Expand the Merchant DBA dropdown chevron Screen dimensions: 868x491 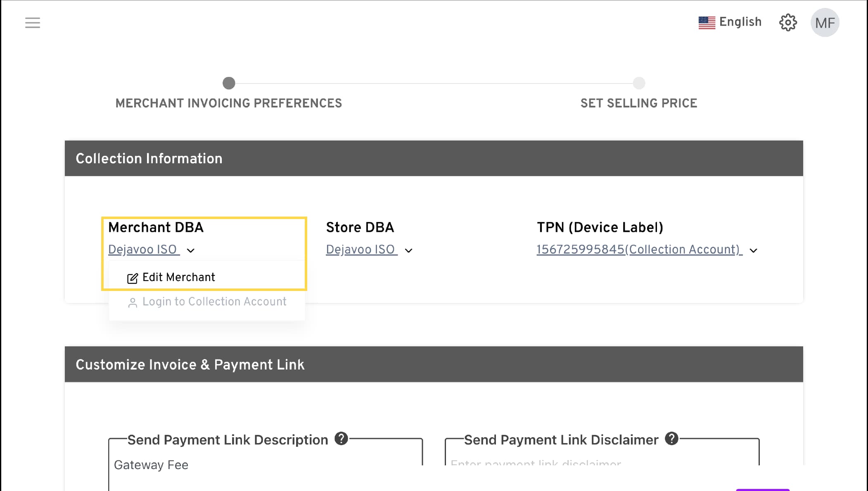(191, 250)
